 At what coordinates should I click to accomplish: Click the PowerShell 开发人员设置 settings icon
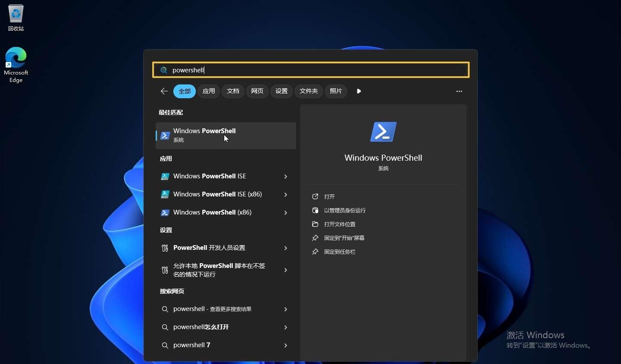[165, 248]
